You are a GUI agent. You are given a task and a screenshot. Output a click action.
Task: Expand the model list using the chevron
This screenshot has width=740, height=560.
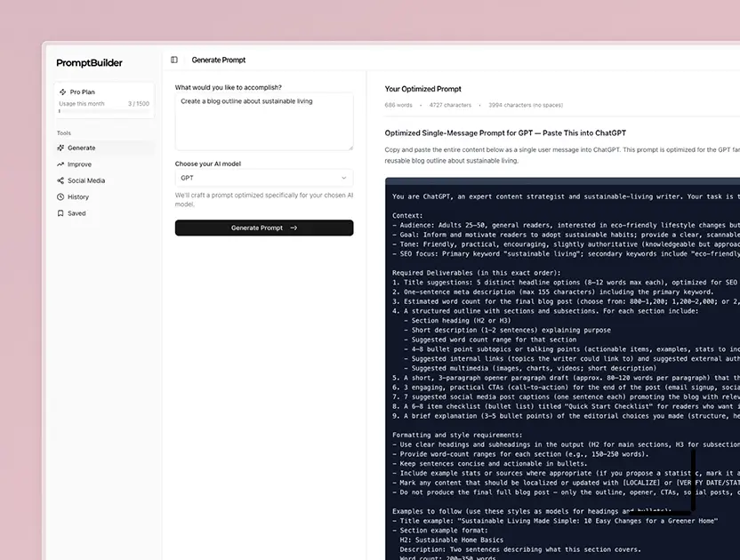pos(343,178)
